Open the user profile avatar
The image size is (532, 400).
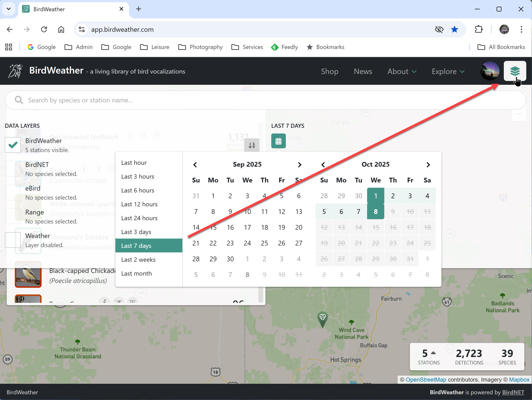coord(489,71)
